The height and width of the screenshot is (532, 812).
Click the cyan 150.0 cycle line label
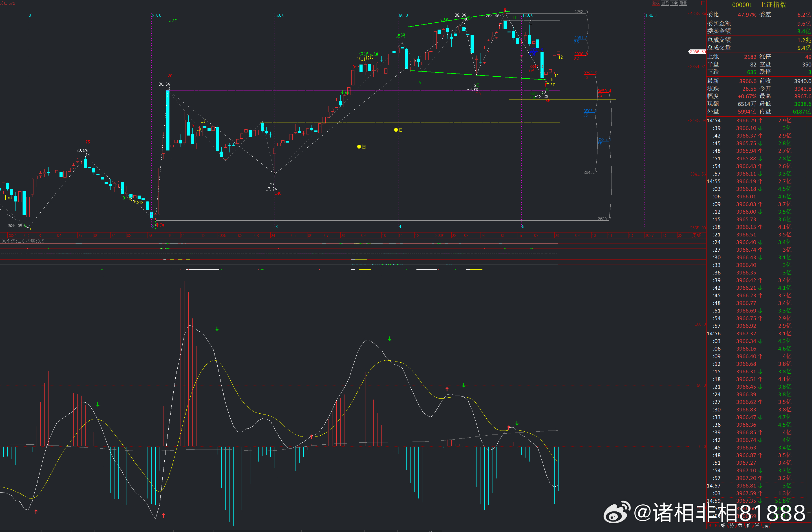651,15
